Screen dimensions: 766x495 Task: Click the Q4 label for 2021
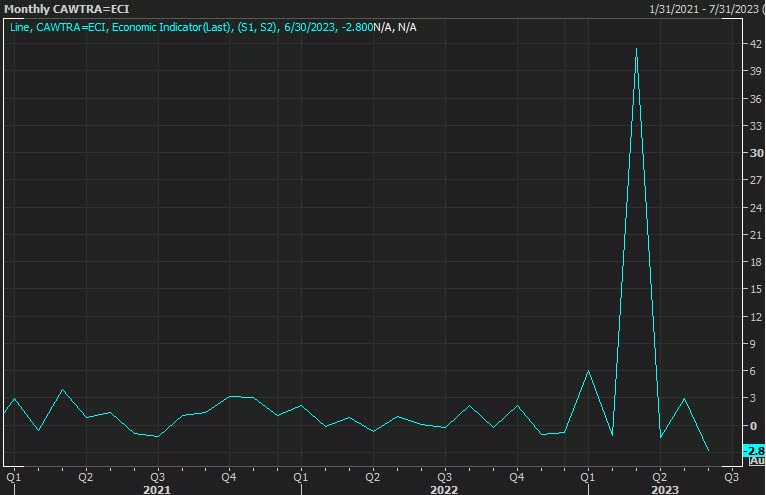point(229,477)
